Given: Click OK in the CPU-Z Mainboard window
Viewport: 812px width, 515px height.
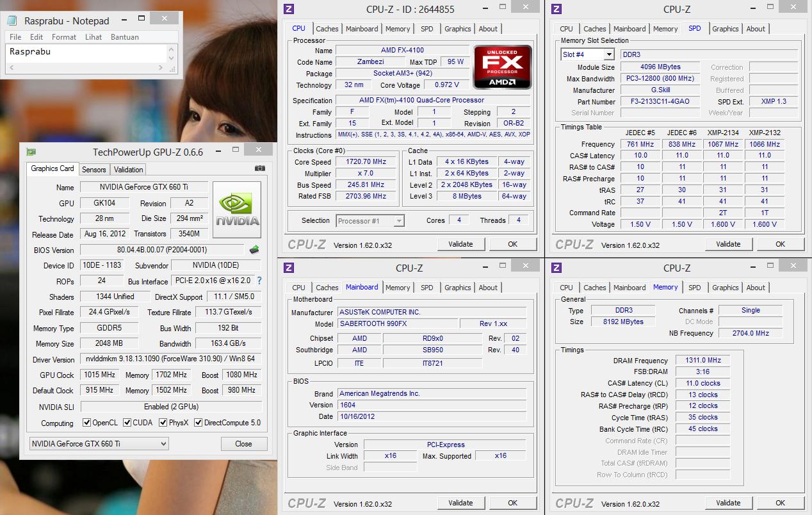Looking at the screenshot, I should (512, 503).
